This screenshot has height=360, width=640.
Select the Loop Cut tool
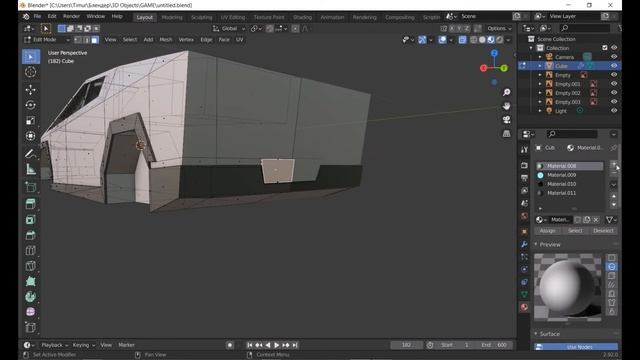click(x=31, y=251)
